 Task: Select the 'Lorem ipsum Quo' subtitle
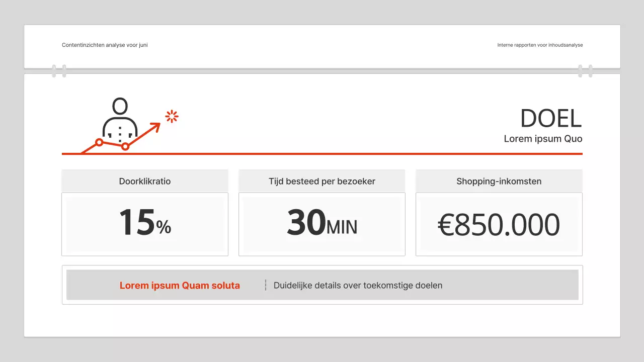click(543, 139)
